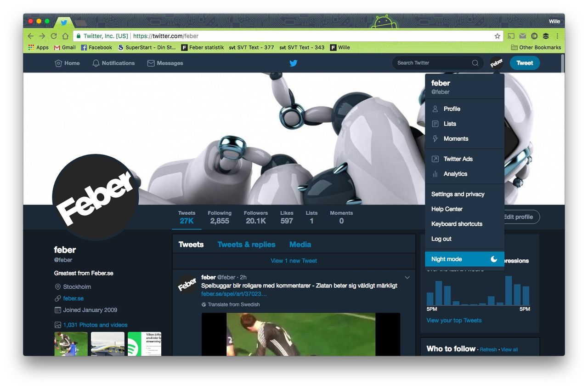Screen dimensions: 588x389
Task: Select Settings and privacy
Action: (x=458, y=194)
